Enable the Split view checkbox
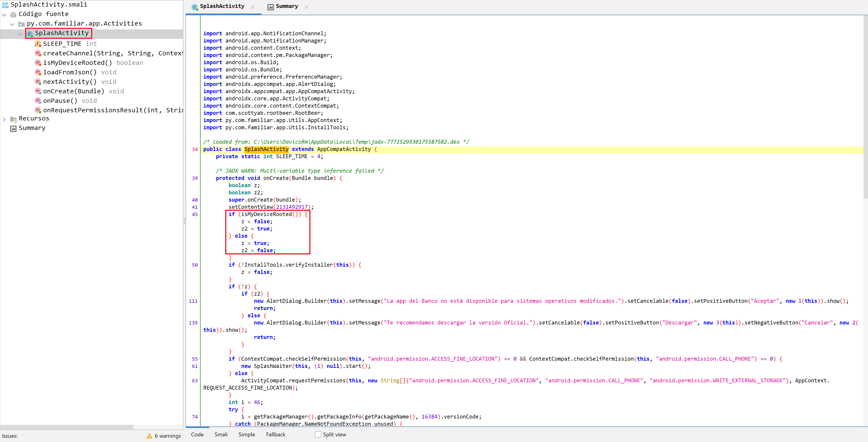Viewport: 868px width, 442px height. (x=318, y=434)
